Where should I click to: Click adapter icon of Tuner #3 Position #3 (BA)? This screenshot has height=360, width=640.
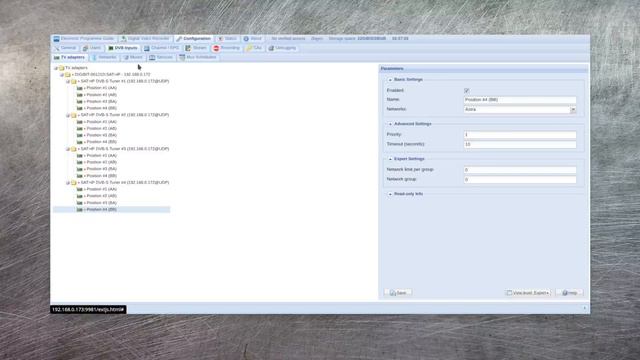click(80, 169)
